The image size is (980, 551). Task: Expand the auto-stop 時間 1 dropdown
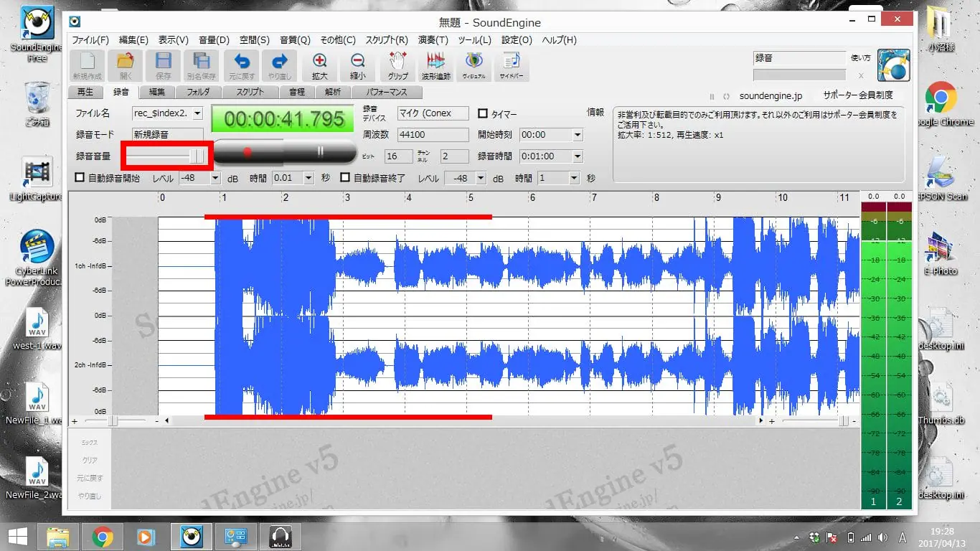(573, 178)
